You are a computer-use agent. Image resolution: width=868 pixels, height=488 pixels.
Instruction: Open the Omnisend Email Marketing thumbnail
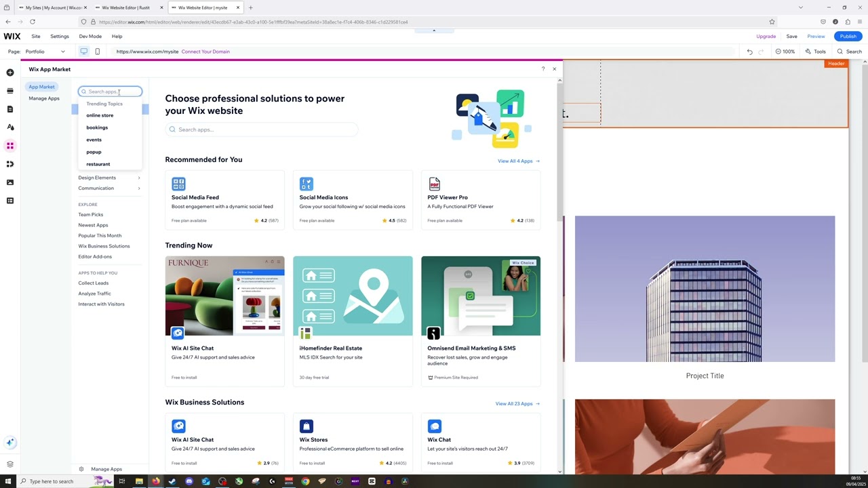point(481,296)
